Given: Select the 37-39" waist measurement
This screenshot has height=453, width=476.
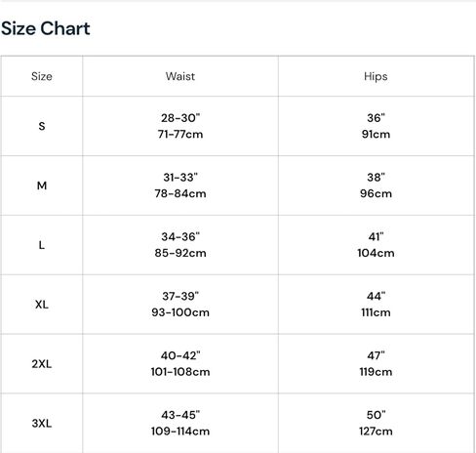Looking at the screenshot, I should click(180, 297).
